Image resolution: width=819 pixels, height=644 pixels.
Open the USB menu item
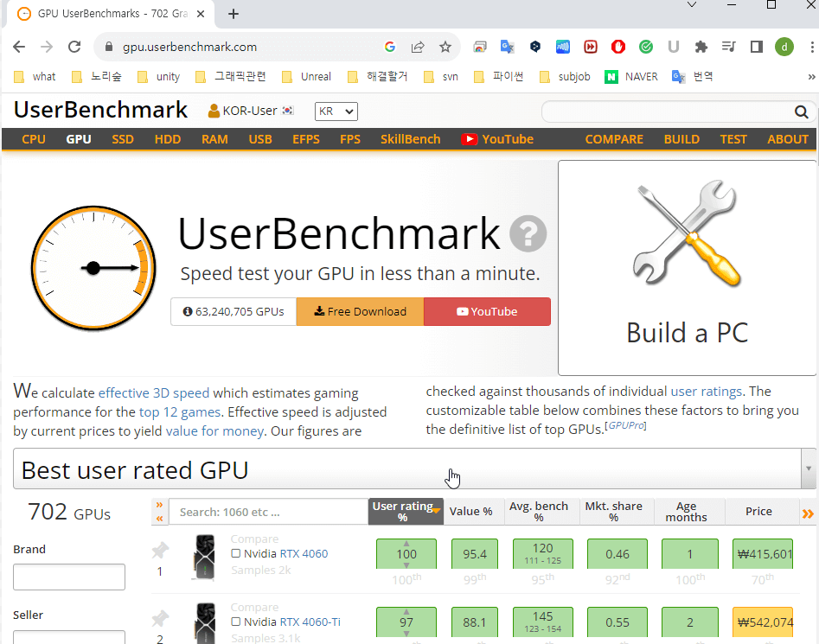click(x=260, y=139)
